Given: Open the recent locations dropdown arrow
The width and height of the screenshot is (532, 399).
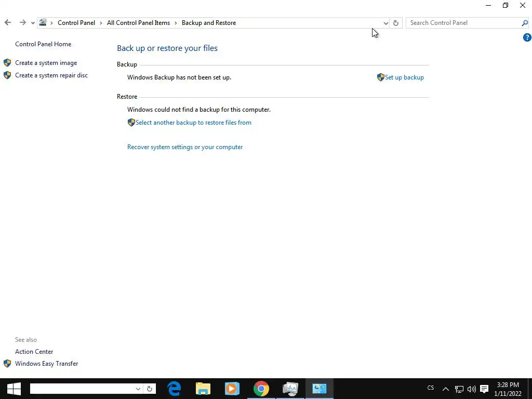Looking at the screenshot, I should tap(33, 23).
